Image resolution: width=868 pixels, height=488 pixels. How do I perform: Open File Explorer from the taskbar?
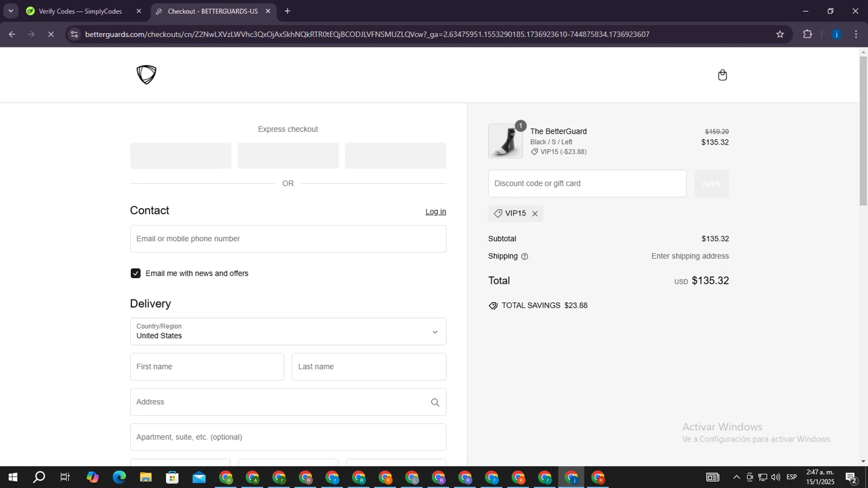coord(146,478)
